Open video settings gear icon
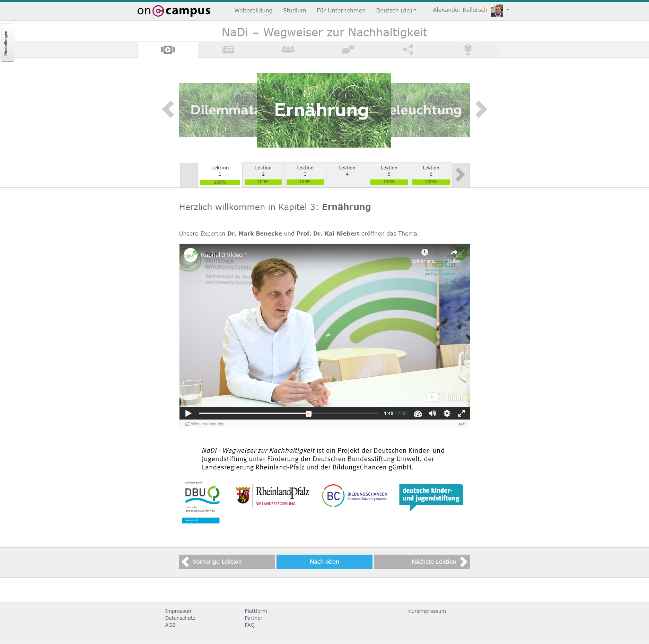Viewport: 649px width, 644px height. [447, 413]
